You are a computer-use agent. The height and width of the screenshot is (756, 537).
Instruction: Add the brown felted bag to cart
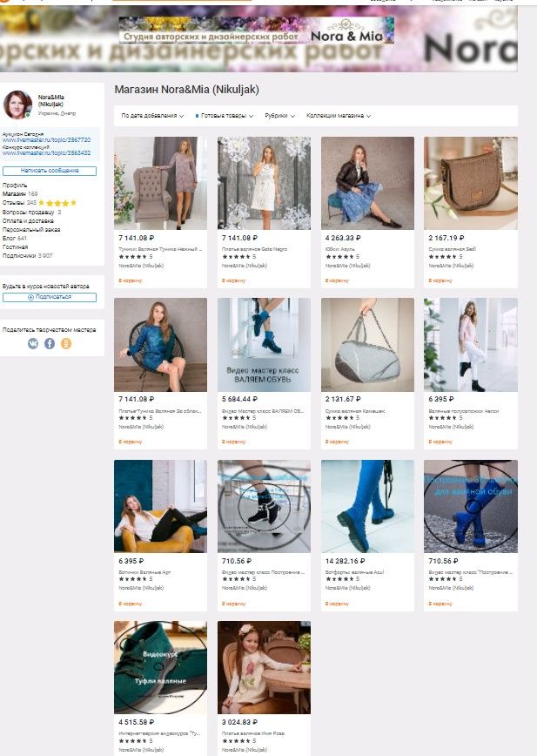point(440,280)
